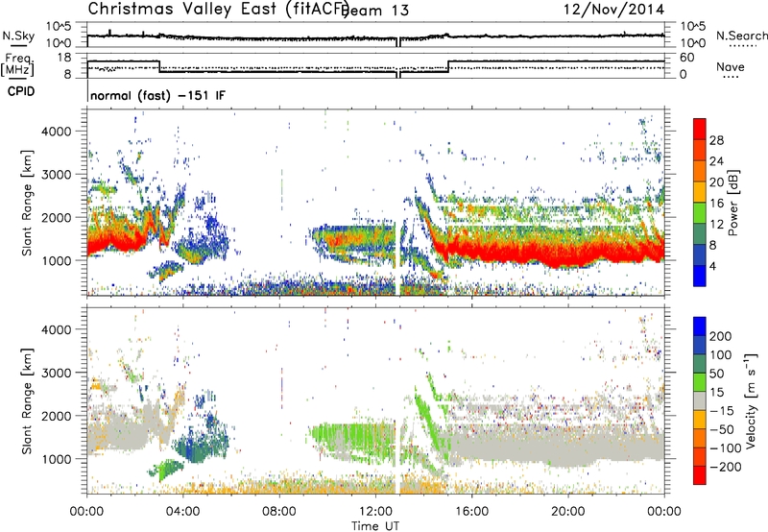768x532 pixels.
Task: Click the 'Time UT' axis title
Action: click(x=375, y=526)
